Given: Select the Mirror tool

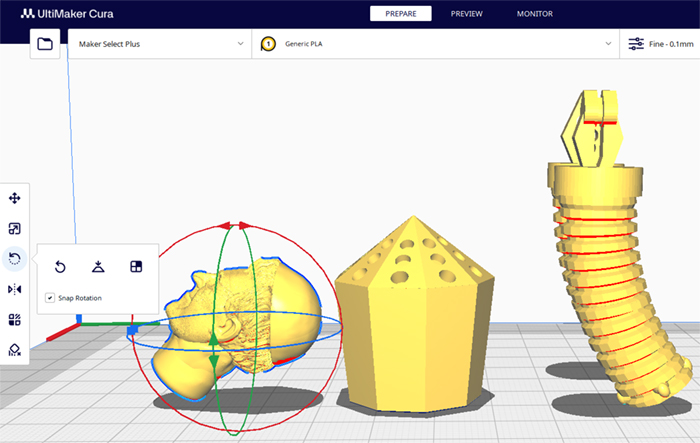Looking at the screenshot, I should coord(14,289).
